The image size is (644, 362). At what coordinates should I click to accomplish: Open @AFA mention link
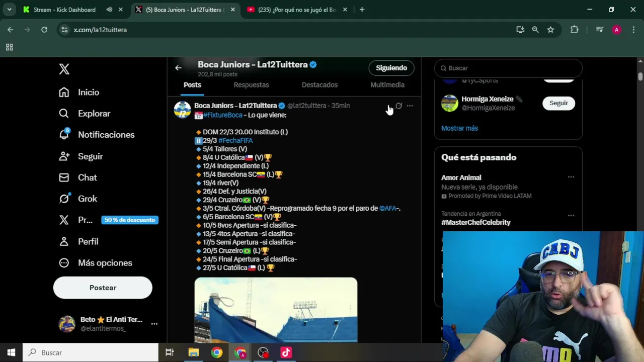tap(387, 208)
